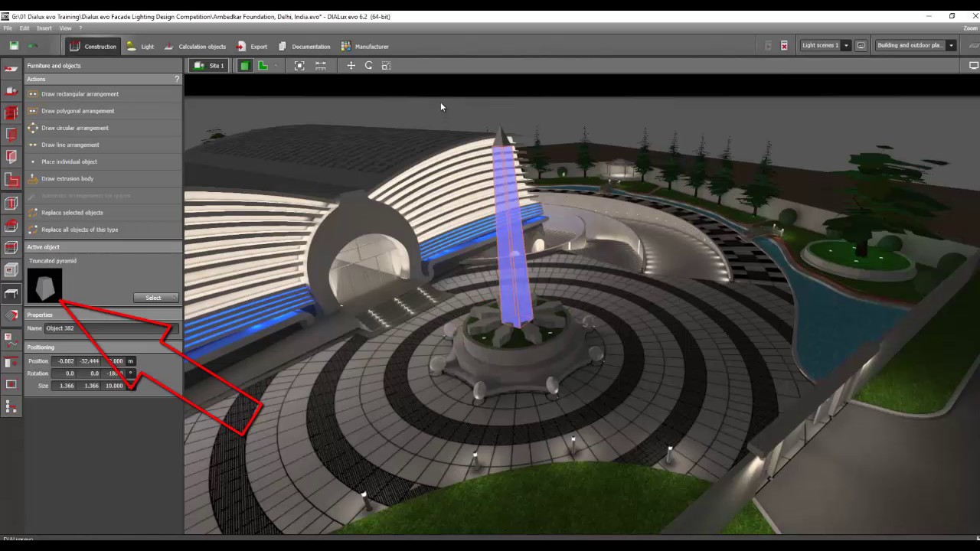Open the ? help menu

[x=80, y=28]
